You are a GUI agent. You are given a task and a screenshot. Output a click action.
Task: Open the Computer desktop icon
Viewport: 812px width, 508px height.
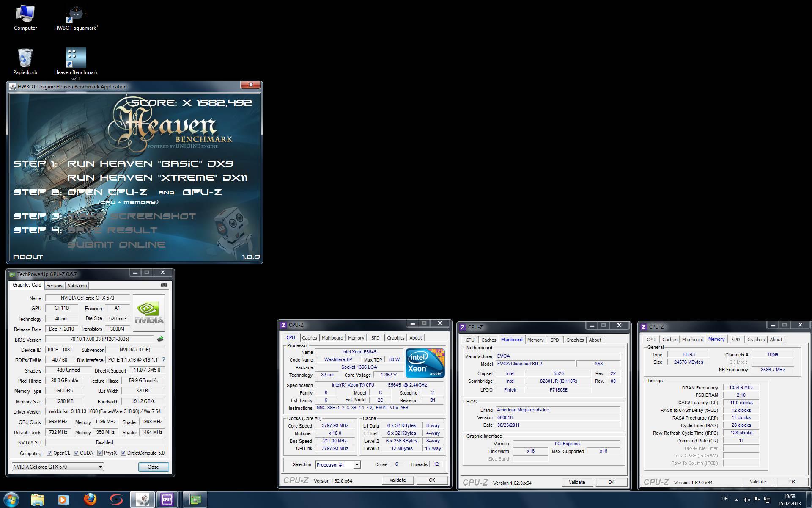(x=25, y=18)
